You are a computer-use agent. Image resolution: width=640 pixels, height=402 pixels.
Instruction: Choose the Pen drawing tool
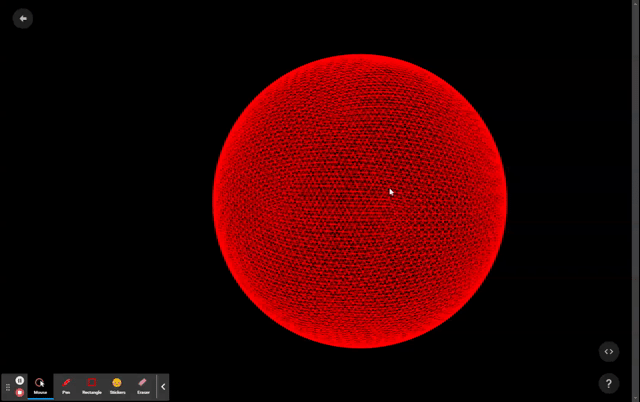66,383
